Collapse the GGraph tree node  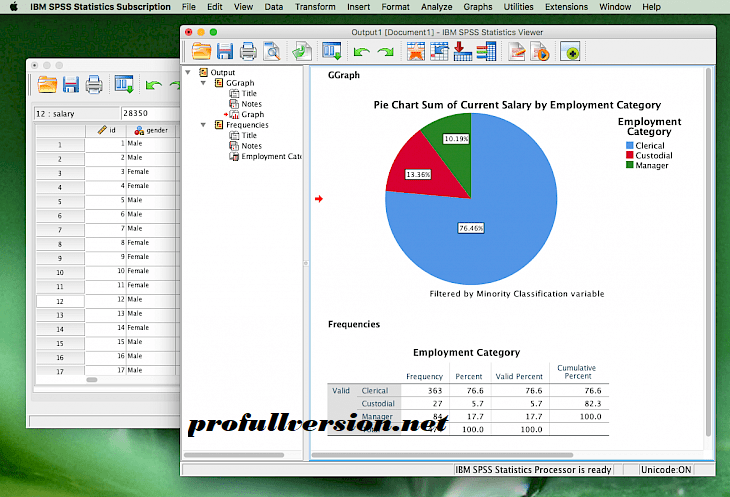(x=203, y=83)
